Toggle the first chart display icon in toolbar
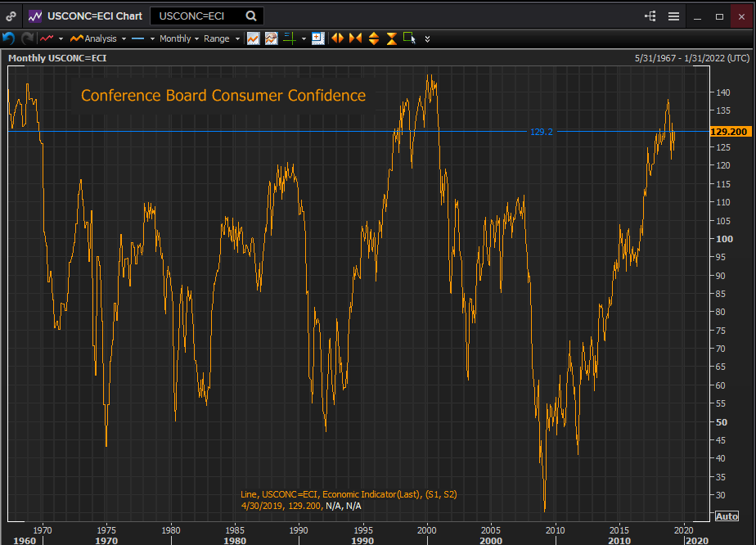This screenshot has width=756, height=545. tap(254, 38)
